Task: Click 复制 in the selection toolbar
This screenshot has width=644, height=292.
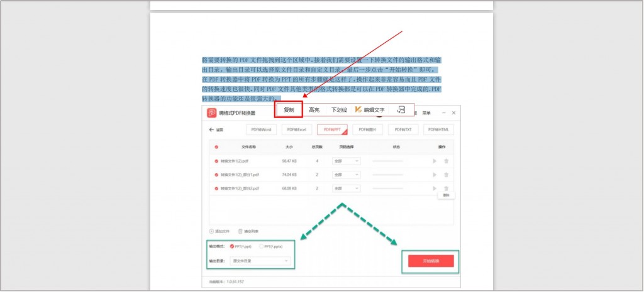Action: pyautogui.click(x=289, y=110)
